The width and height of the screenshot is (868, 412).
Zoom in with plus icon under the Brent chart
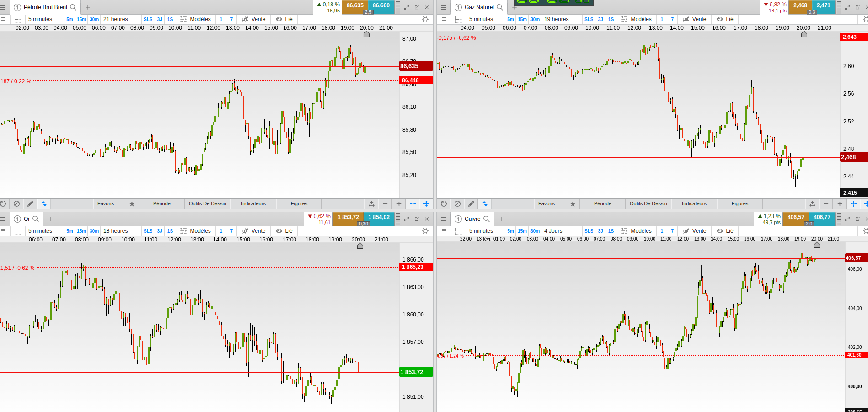[x=399, y=204]
